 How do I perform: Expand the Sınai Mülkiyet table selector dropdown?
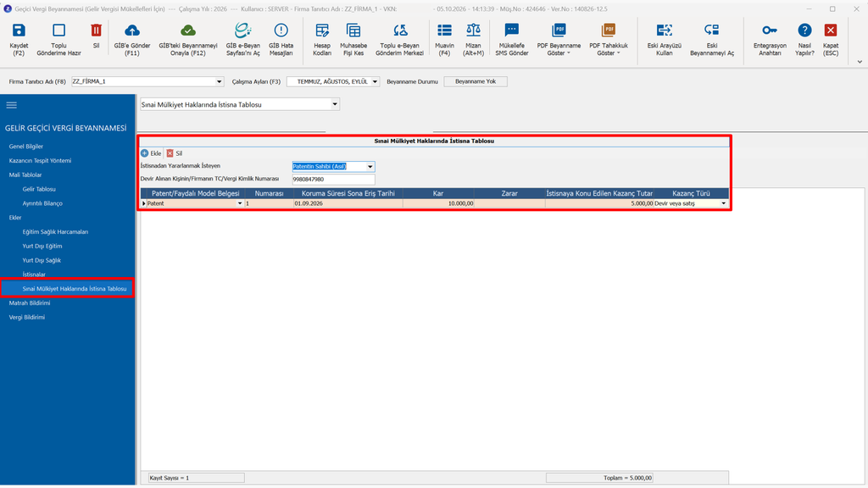click(x=335, y=104)
